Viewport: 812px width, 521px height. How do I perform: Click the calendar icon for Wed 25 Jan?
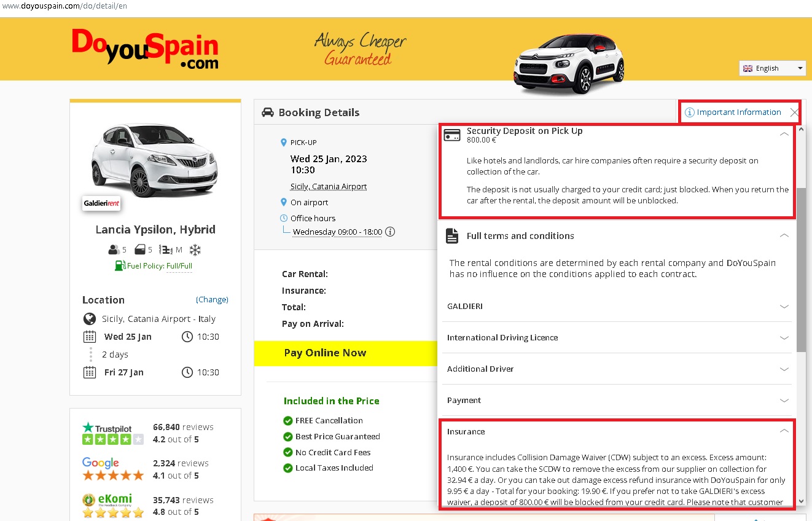90,337
